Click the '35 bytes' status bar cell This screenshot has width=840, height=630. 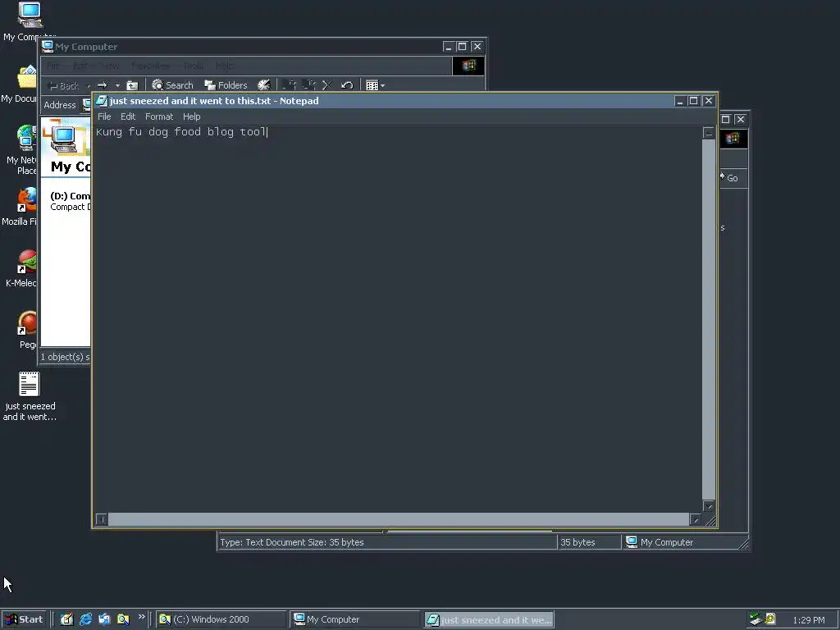point(589,542)
